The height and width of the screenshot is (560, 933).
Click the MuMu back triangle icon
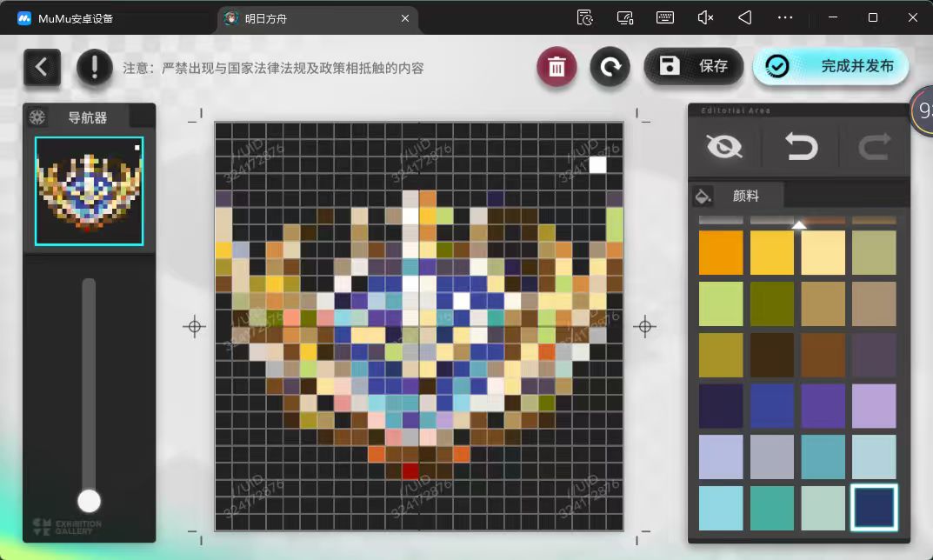(x=745, y=17)
